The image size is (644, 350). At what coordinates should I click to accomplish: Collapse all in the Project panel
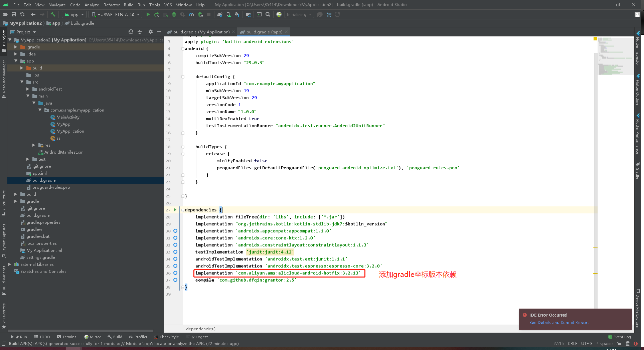(x=140, y=32)
